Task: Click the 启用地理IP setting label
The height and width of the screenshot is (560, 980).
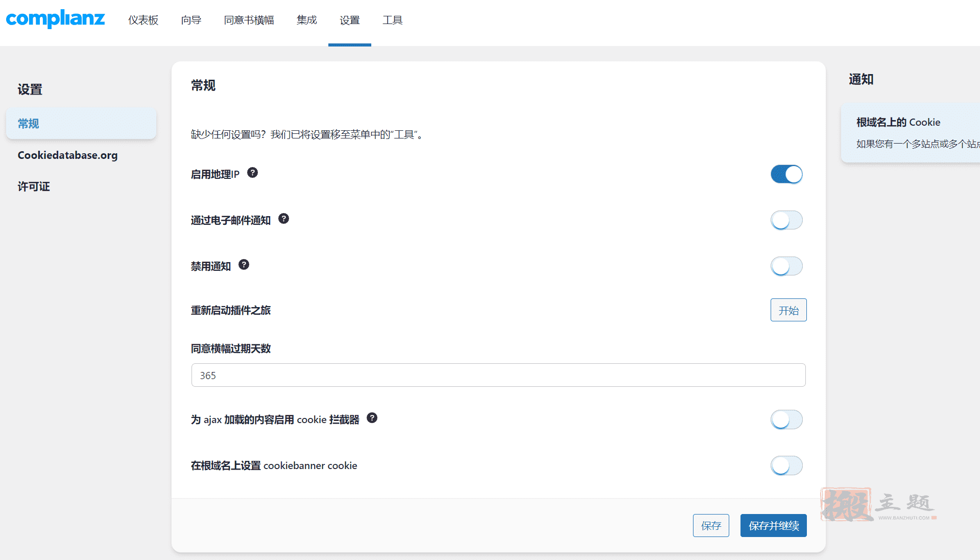Action: (x=215, y=174)
